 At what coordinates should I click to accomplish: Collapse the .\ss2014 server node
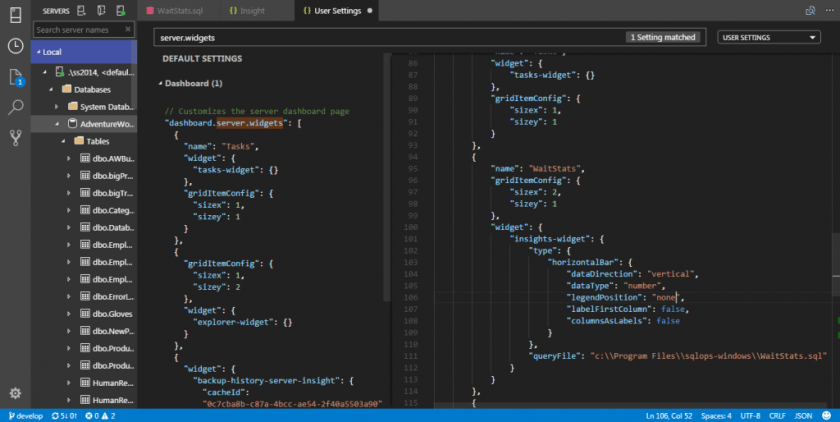tap(44, 72)
